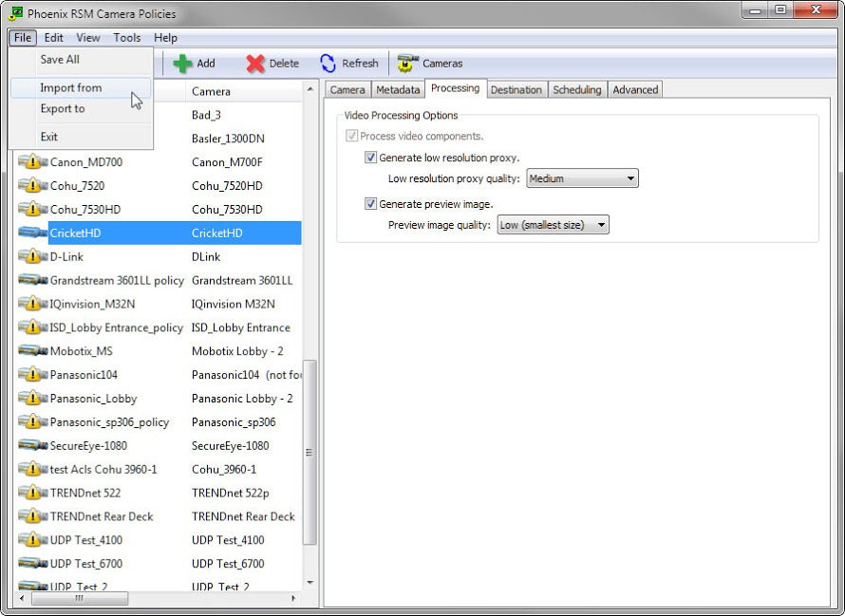Image resolution: width=845 pixels, height=616 pixels.
Task: Open the Advanced tab
Action: [635, 89]
